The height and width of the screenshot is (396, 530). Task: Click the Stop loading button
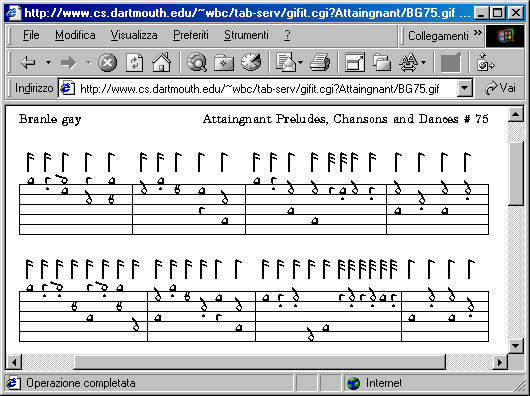107,63
